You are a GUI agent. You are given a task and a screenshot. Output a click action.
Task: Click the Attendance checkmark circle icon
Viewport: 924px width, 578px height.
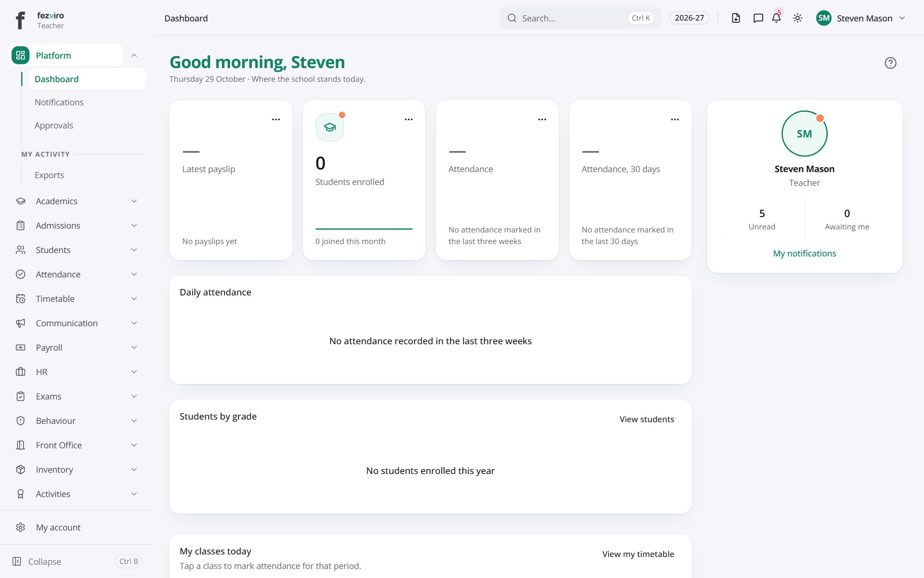21,274
